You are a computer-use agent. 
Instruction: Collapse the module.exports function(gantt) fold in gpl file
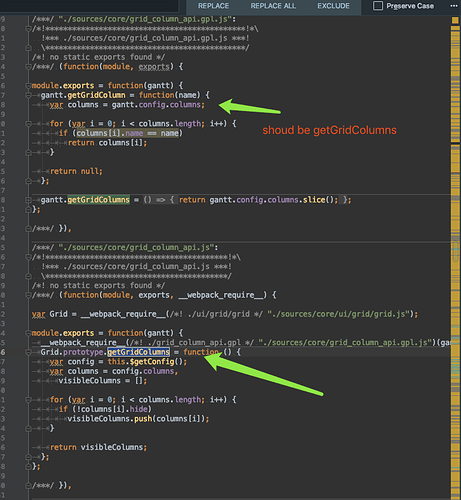point(28,86)
